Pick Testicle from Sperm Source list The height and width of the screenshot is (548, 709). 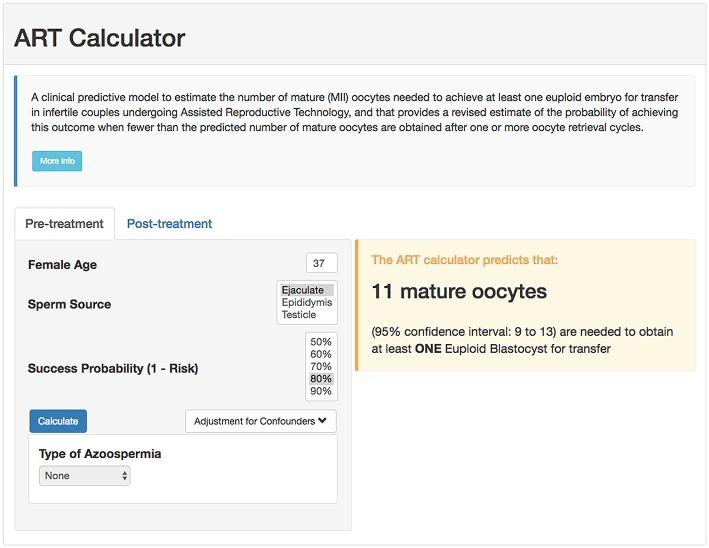point(299,314)
